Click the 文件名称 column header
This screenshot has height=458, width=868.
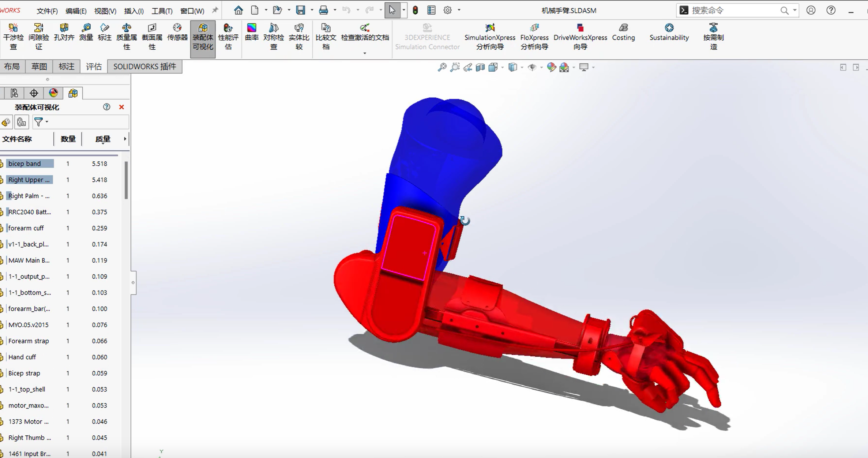(x=17, y=139)
